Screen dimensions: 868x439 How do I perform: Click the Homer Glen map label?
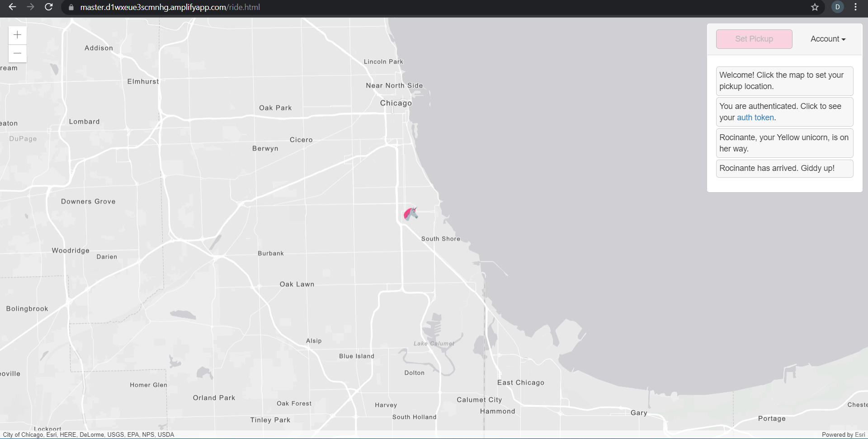[x=148, y=385]
